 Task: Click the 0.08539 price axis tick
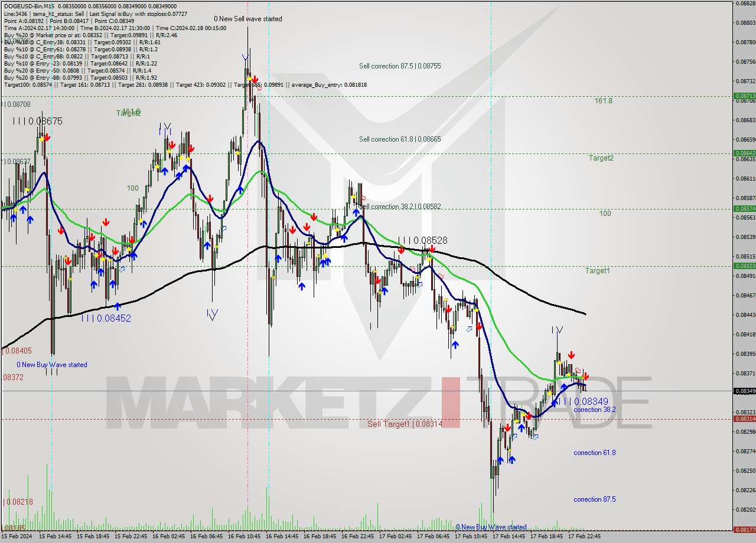pyautogui.click(x=745, y=237)
